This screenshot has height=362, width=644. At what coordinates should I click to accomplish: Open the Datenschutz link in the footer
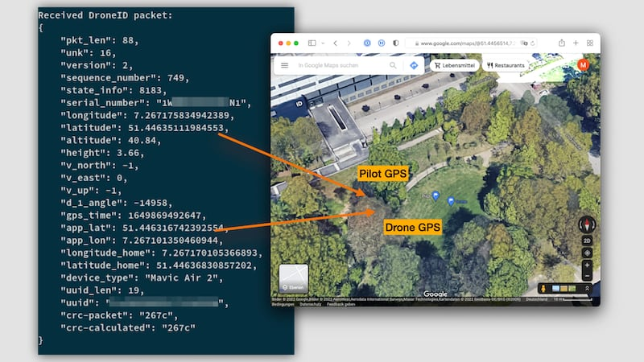coord(310,304)
